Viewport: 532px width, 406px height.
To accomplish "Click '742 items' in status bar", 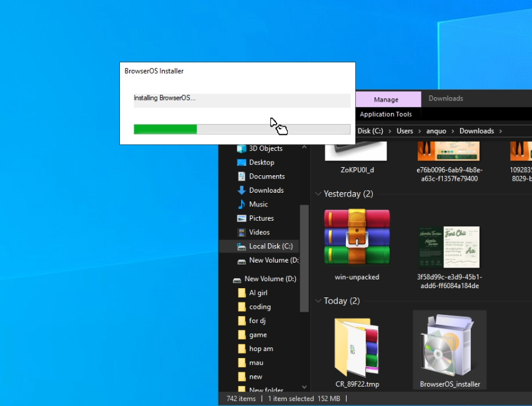I will tap(241, 399).
